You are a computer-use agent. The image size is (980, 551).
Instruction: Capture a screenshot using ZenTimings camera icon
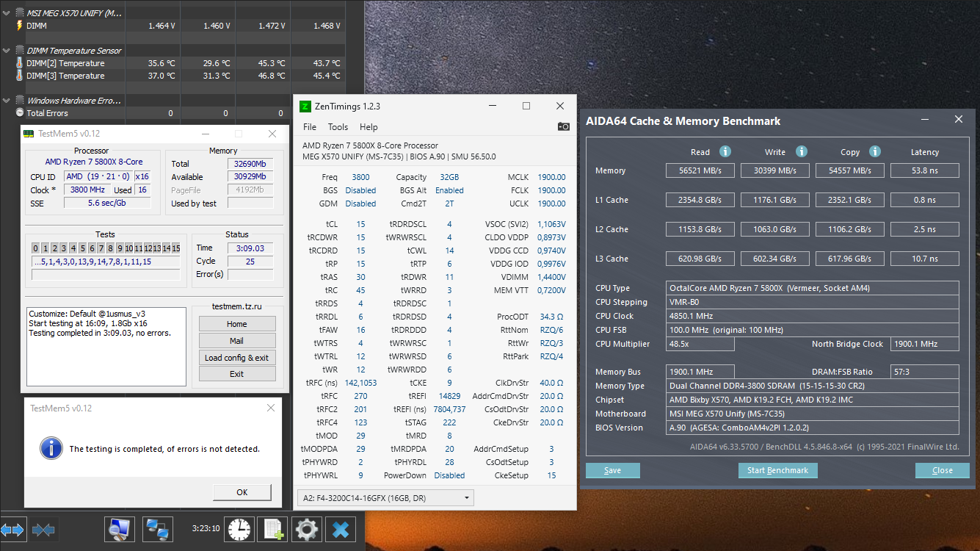pos(563,126)
